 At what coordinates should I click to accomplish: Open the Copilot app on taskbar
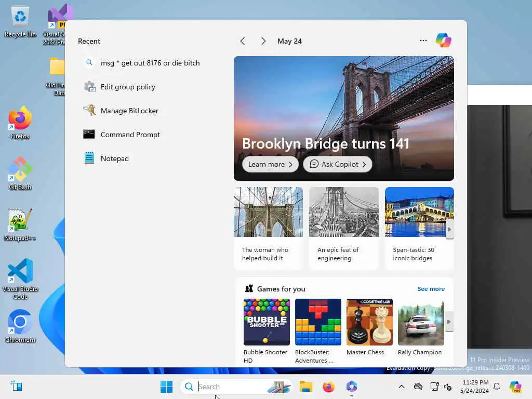click(x=352, y=387)
